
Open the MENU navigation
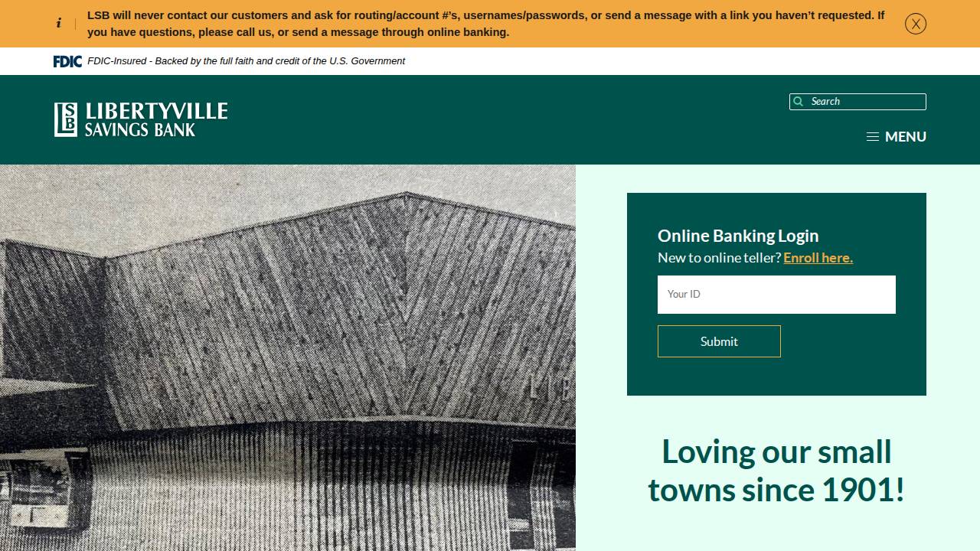pos(906,136)
